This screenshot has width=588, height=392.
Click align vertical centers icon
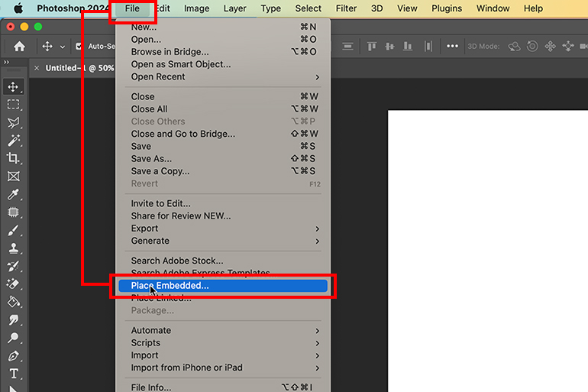point(389,47)
